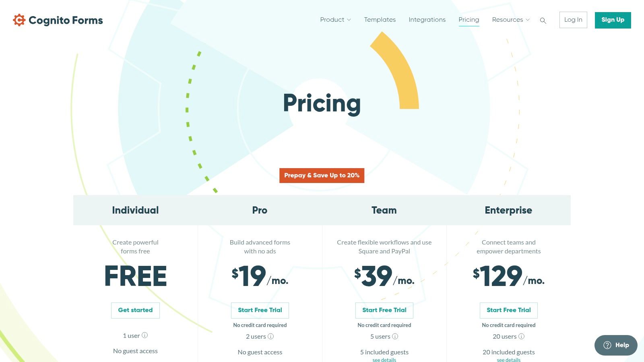644x362 pixels.
Task: Start Free Trial for the Pro plan
Action: (260, 310)
